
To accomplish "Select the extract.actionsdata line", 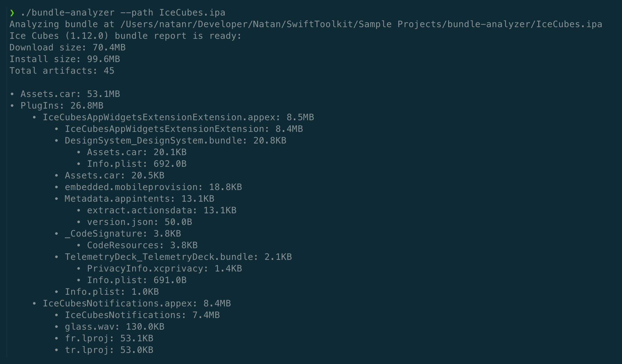I will point(162,211).
